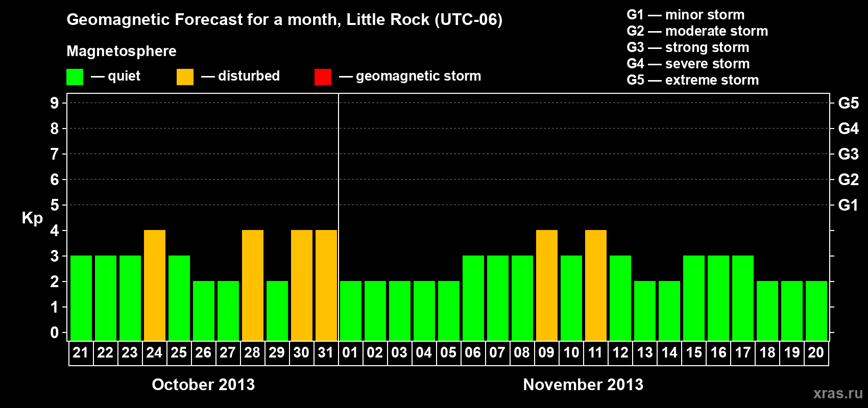
Task: Click the date label 16
Action: point(718,352)
